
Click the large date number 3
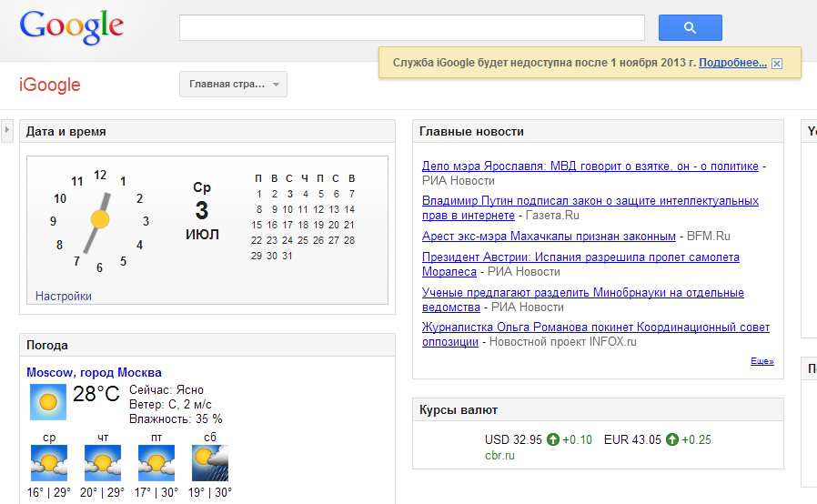tap(202, 210)
